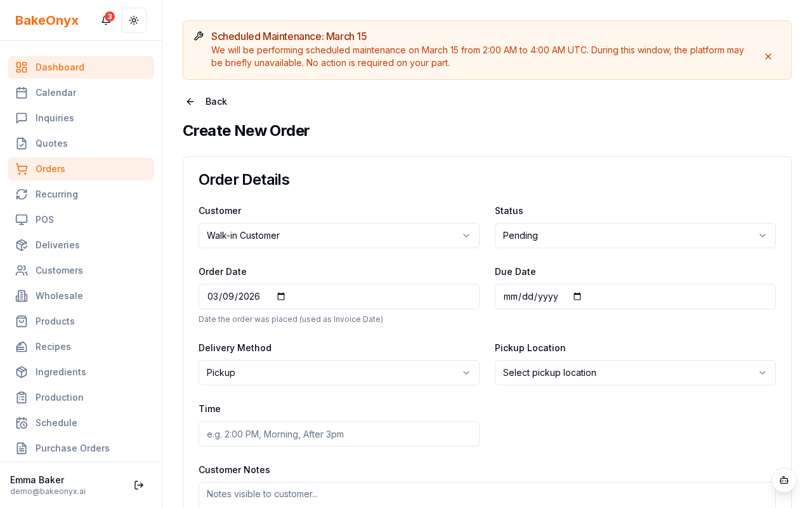Click into the Time field
This screenshot has width=812, height=508.
[339, 434]
